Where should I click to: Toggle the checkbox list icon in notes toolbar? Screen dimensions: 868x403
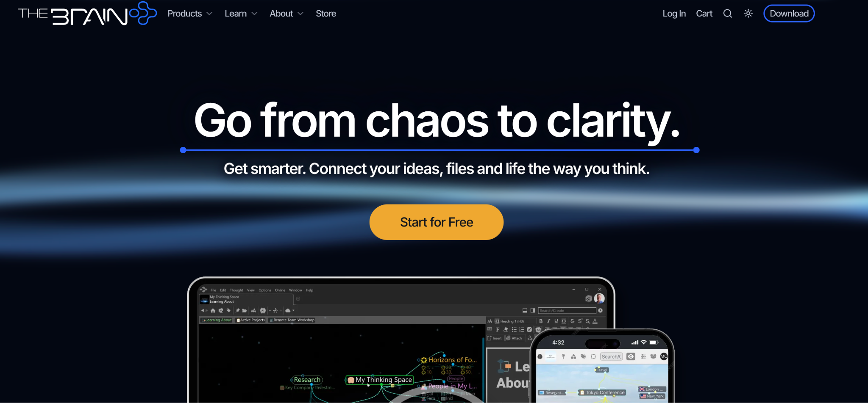click(529, 330)
